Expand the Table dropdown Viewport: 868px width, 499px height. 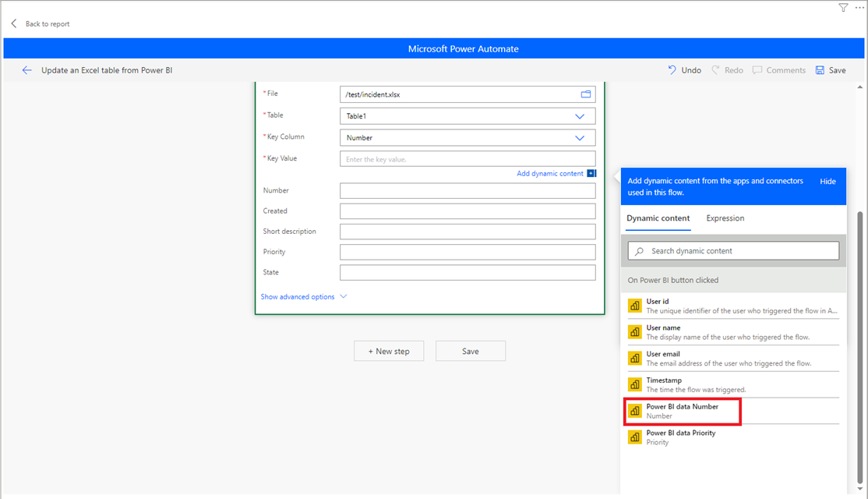(580, 116)
